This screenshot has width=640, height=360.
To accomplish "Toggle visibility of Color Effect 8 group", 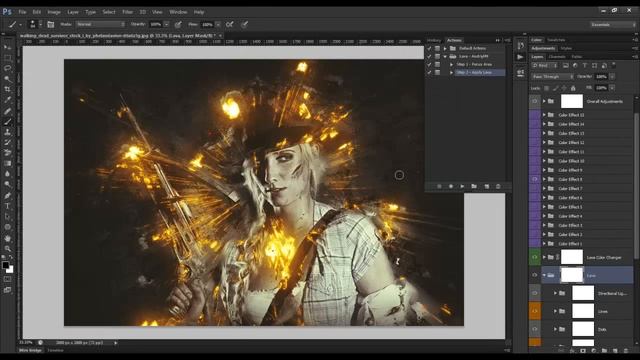I will coord(535,179).
